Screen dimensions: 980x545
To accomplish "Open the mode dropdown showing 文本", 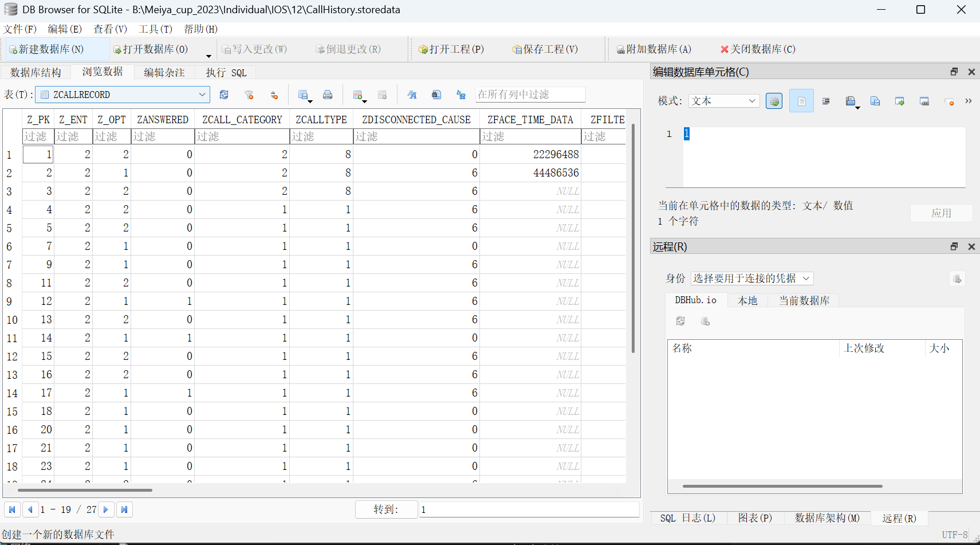I will coord(724,101).
